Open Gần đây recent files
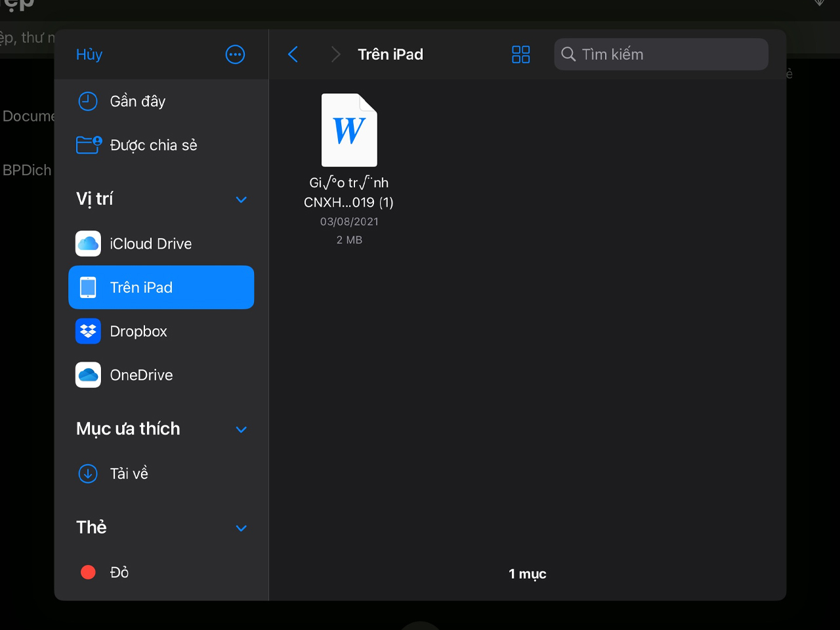Screen dimensions: 840x630 click(161, 101)
